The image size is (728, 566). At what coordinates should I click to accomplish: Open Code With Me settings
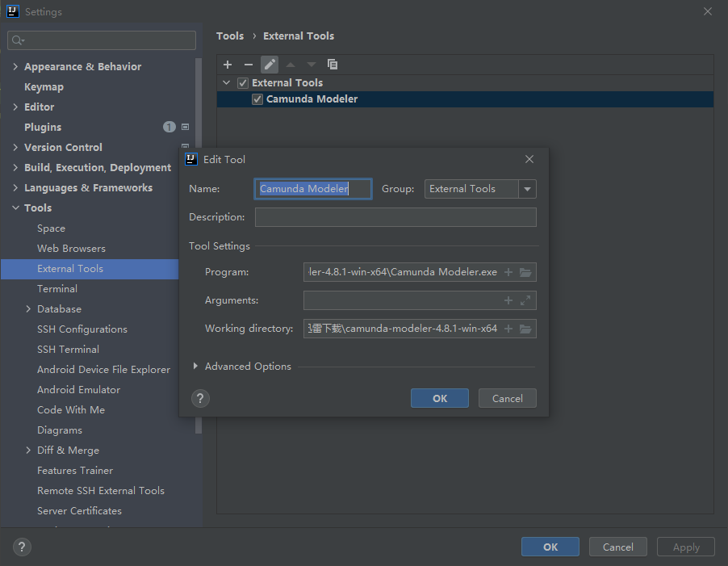point(71,410)
